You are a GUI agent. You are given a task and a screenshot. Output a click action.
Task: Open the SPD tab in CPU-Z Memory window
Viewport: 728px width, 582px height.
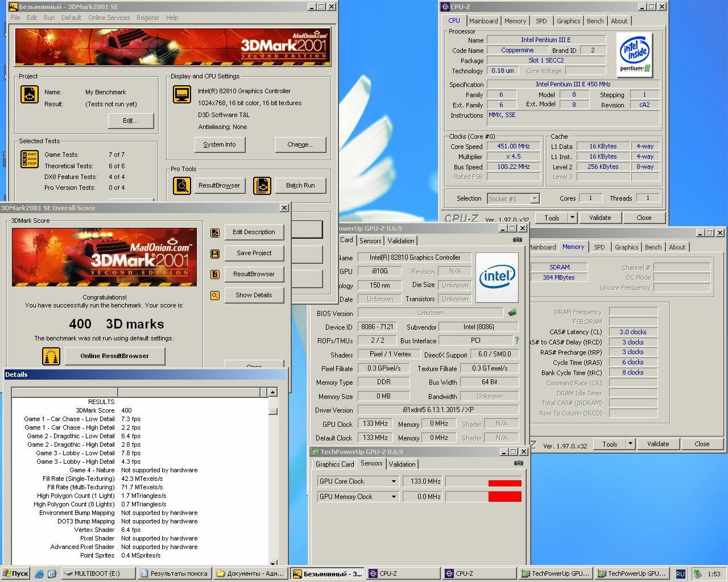tap(599, 247)
